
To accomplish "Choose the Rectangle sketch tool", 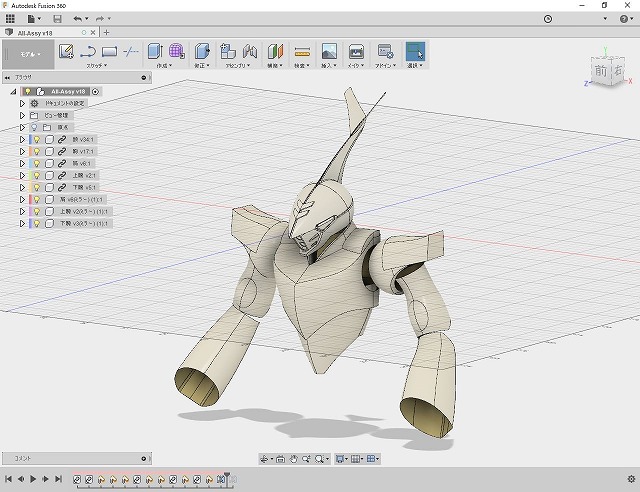I will pos(109,52).
